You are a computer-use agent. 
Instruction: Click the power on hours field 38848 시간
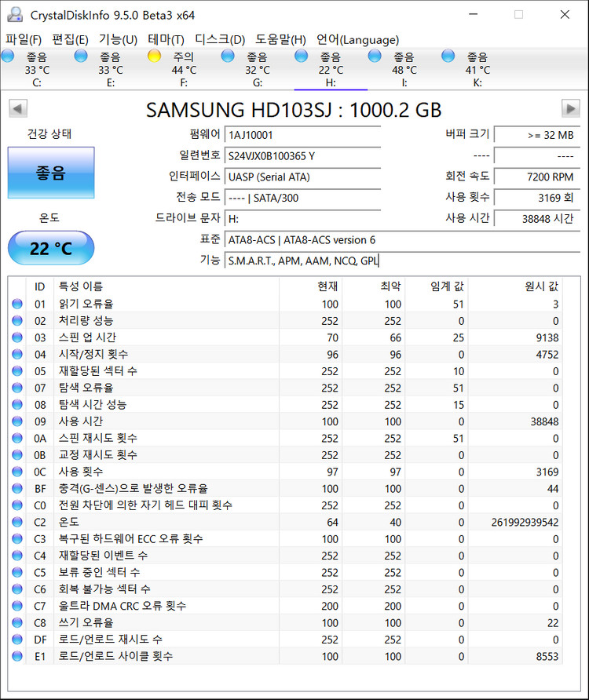[537, 219]
